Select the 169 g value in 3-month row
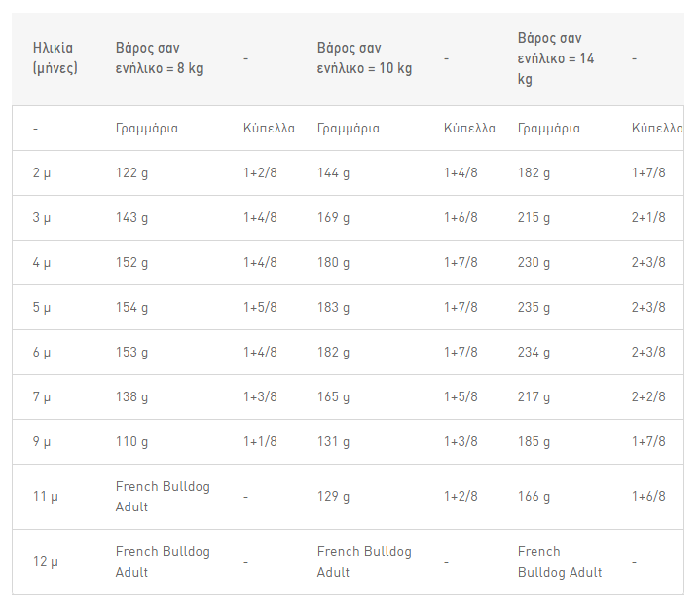 333,217
